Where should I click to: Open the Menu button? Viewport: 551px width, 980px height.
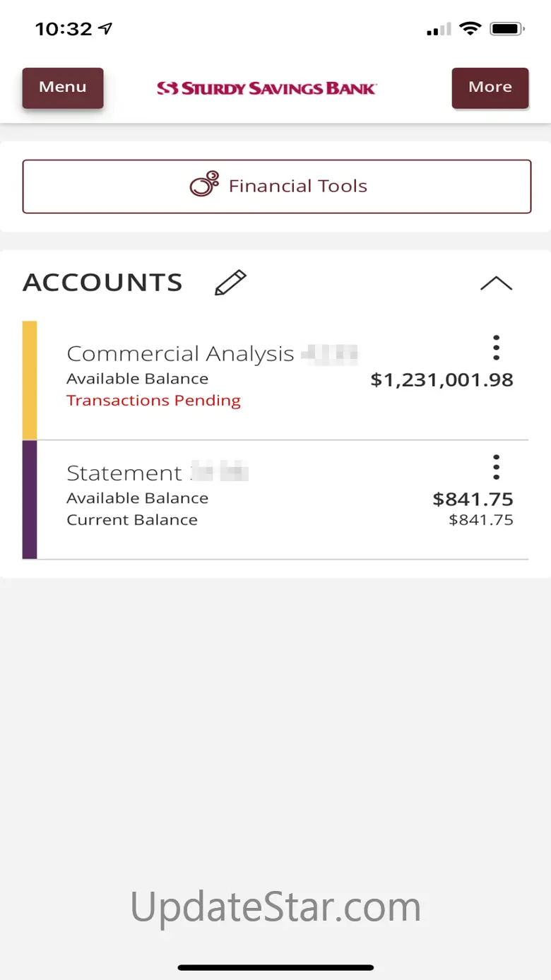(x=63, y=88)
